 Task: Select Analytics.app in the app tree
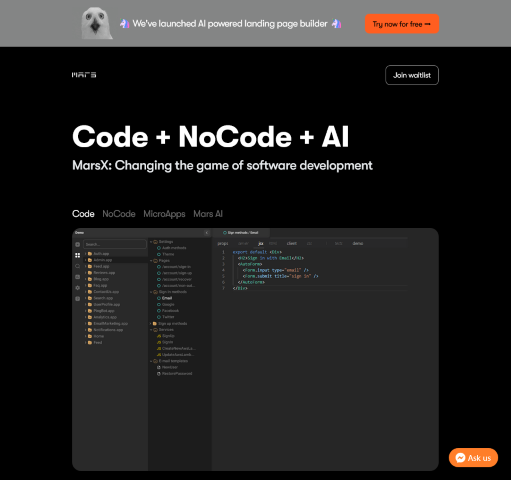pos(105,317)
